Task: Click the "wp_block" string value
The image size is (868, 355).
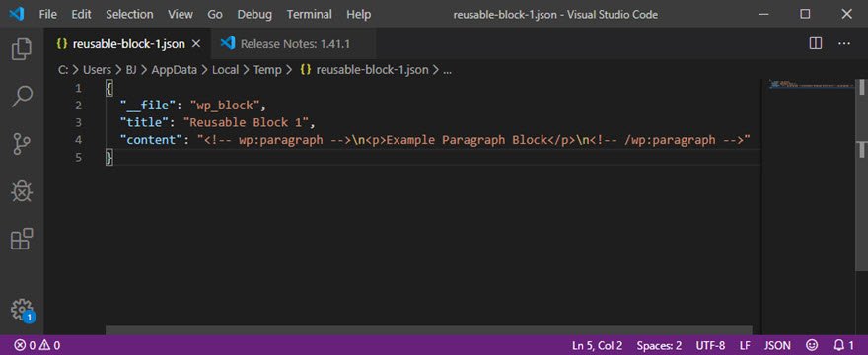Action: (x=224, y=106)
